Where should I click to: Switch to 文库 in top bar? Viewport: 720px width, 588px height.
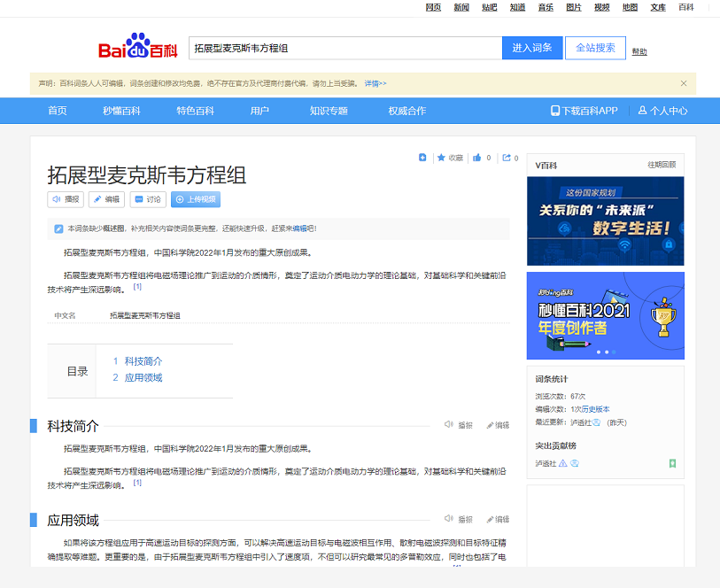coord(657,7)
